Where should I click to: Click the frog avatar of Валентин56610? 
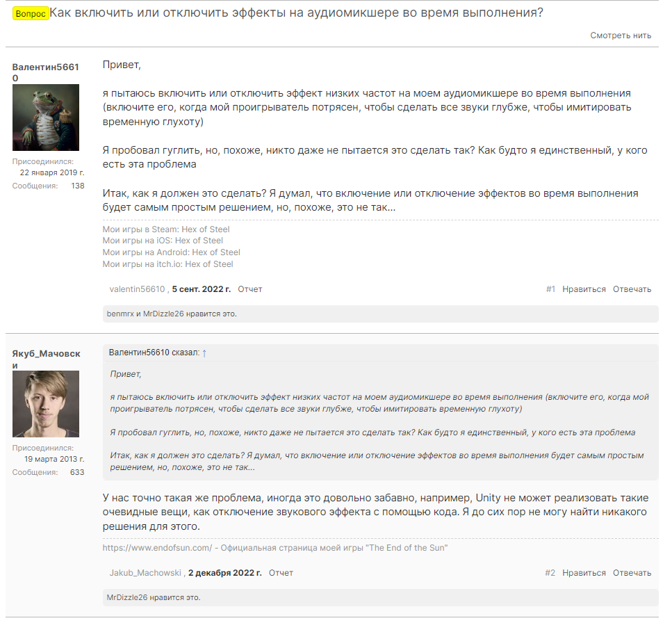[x=46, y=118]
